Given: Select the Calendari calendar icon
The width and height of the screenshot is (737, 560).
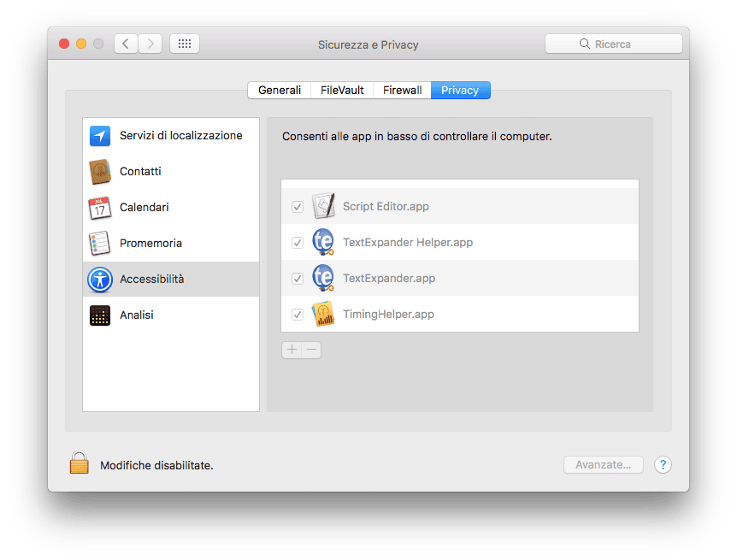Looking at the screenshot, I should coord(100,208).
